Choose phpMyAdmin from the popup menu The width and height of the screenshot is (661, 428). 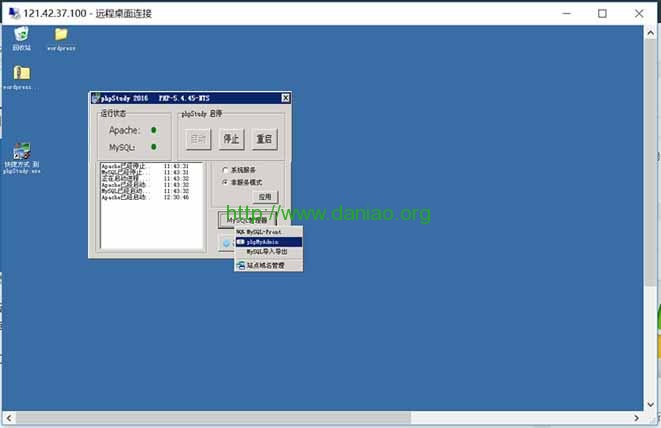click(268, 242)
